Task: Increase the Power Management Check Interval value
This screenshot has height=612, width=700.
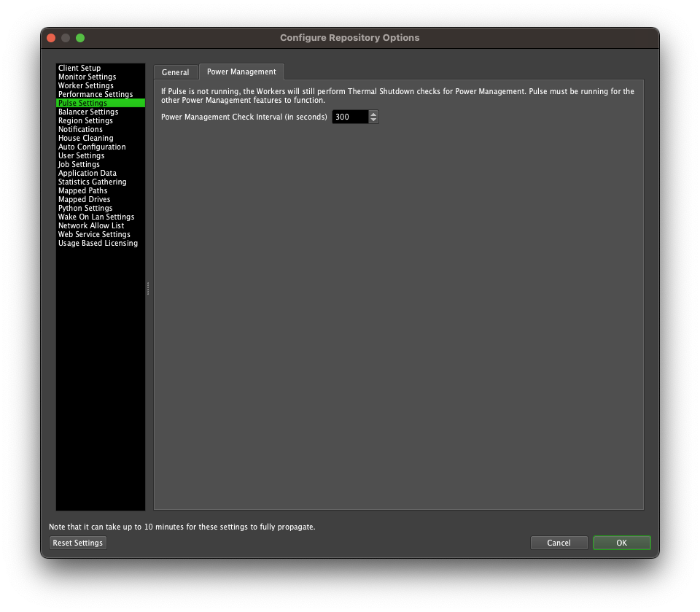Action: click(x=373, y=114)
